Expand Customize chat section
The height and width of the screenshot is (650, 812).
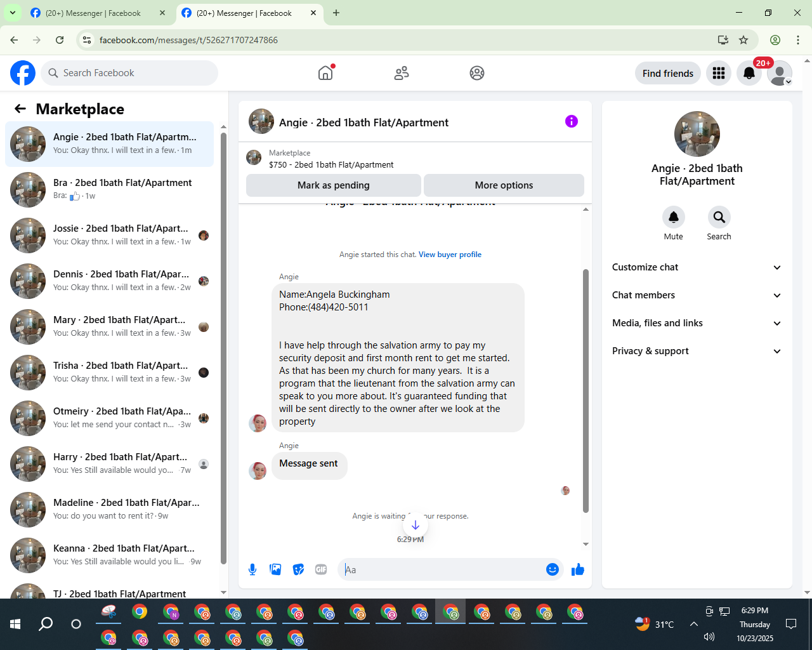click(697, 267)
